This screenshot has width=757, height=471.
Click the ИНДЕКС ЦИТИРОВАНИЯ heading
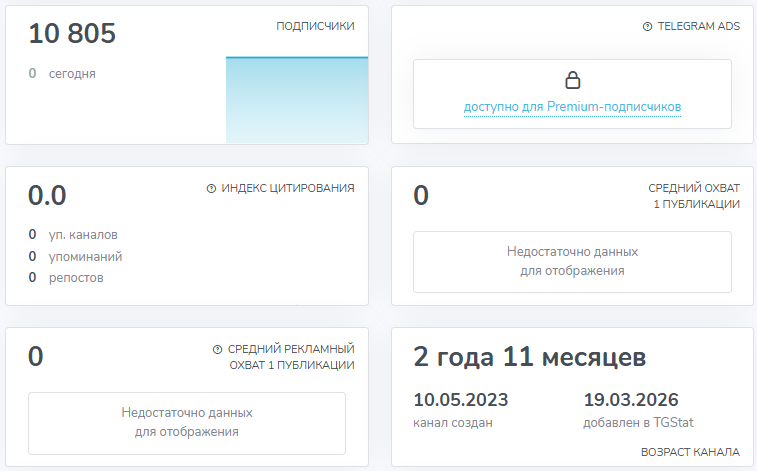click(288, 188)
